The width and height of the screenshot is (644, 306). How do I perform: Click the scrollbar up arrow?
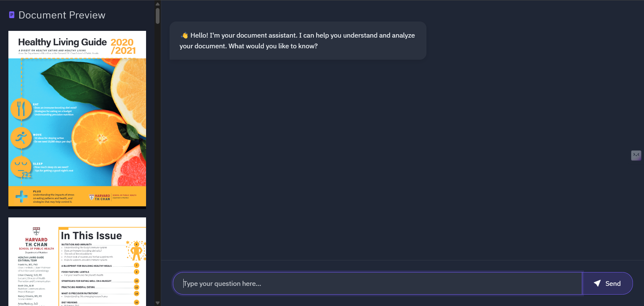(x=157, y=4)
